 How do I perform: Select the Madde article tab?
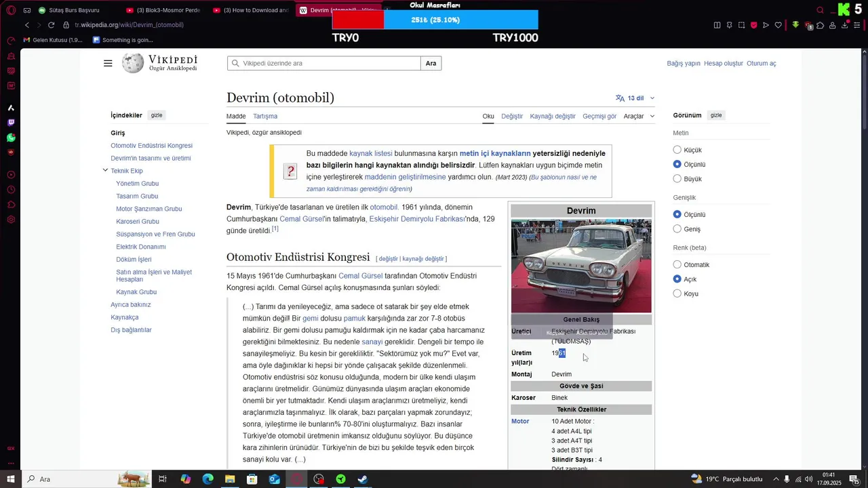click(236, 116)
